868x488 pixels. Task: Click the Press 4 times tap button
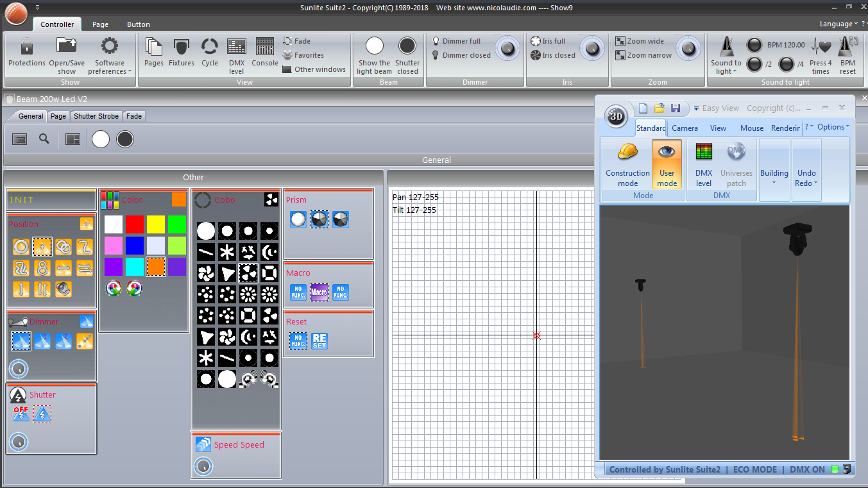click(821, 55)
